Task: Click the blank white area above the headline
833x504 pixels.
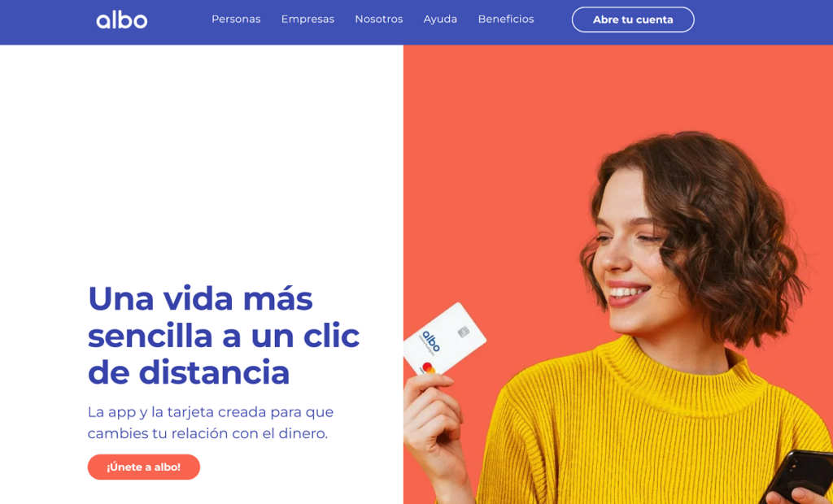Action: click(x=202, y=159)
